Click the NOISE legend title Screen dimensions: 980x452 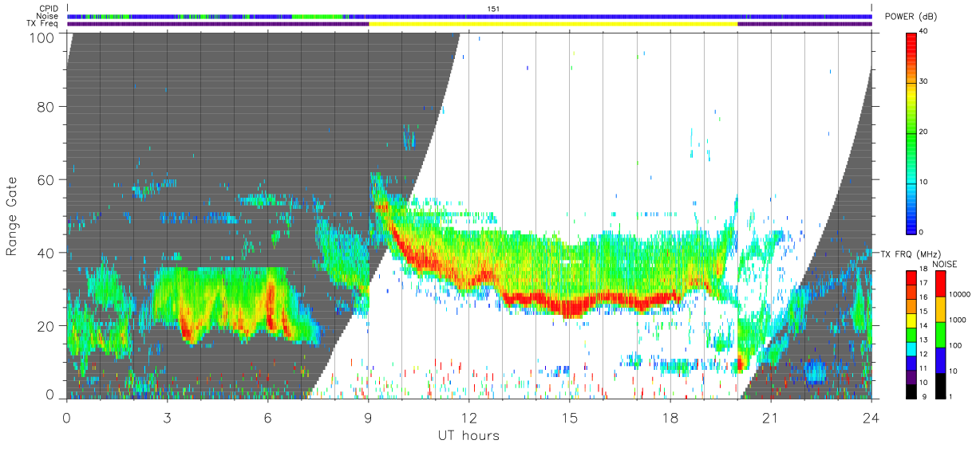(x=944, y=264)
